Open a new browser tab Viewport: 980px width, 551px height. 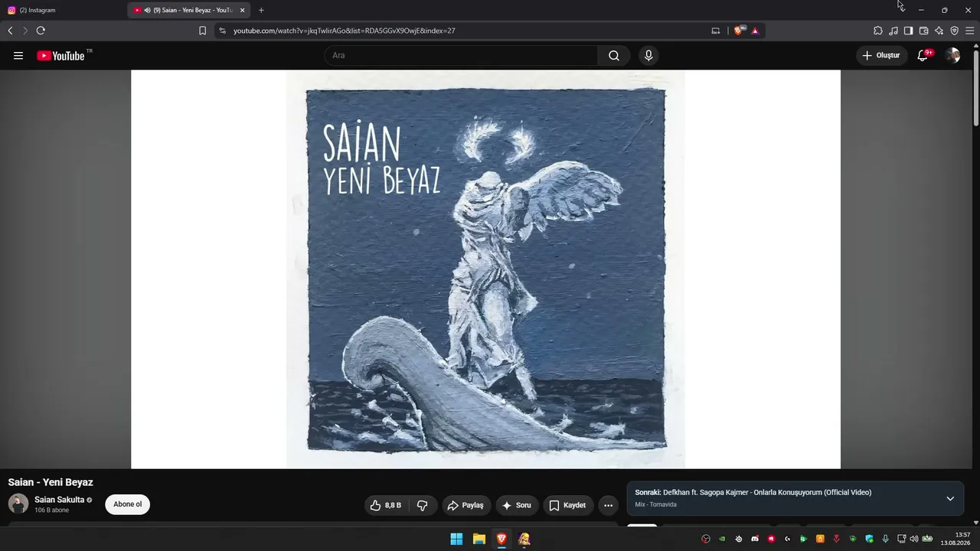261,10
